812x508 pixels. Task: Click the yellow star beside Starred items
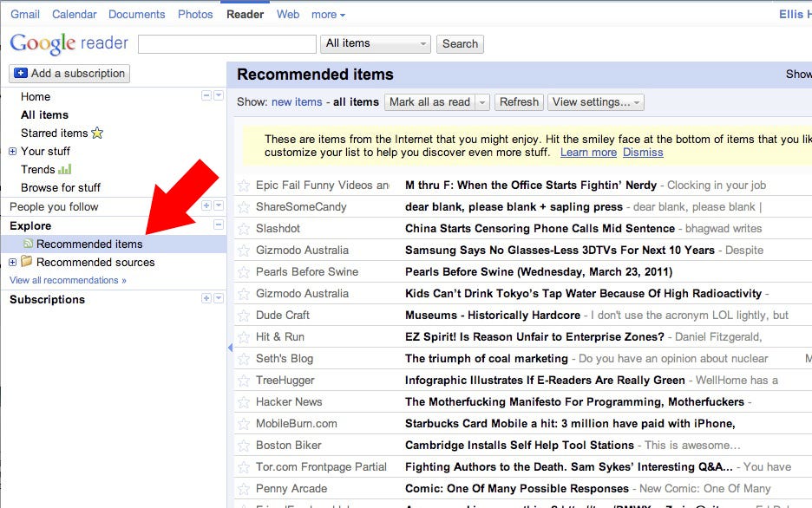[97, 133]
